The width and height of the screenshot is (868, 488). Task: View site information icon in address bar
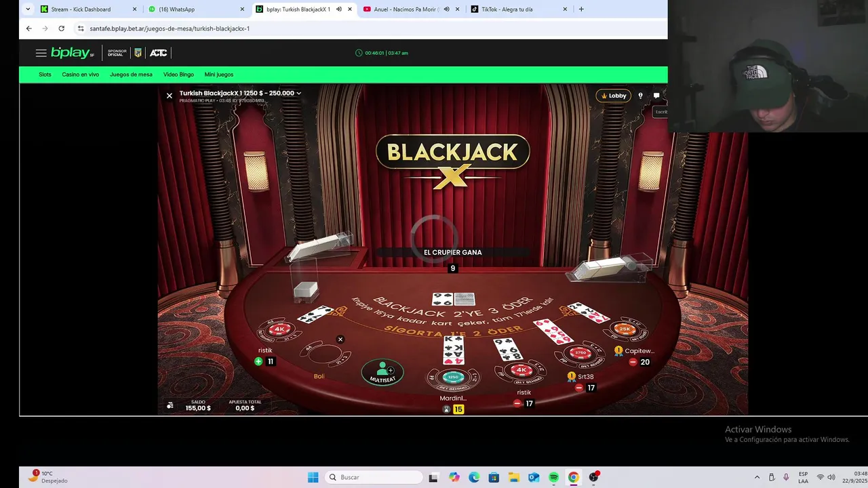click(81, 28)
